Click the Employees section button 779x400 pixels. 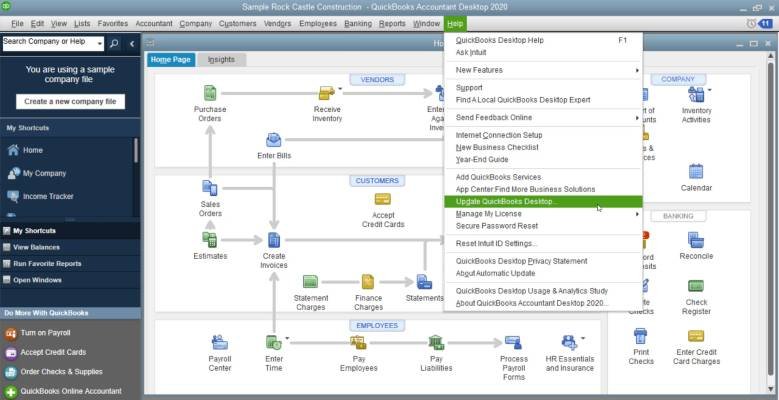377,325
